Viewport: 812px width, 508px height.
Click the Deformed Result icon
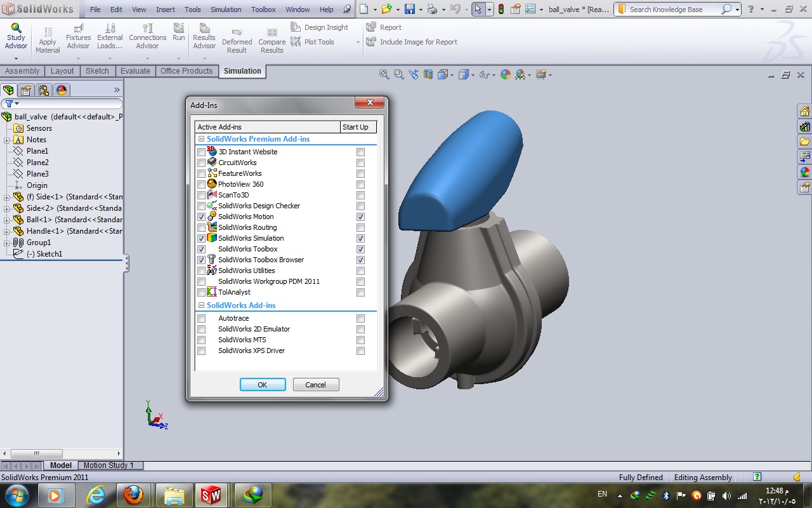(237, 40)
